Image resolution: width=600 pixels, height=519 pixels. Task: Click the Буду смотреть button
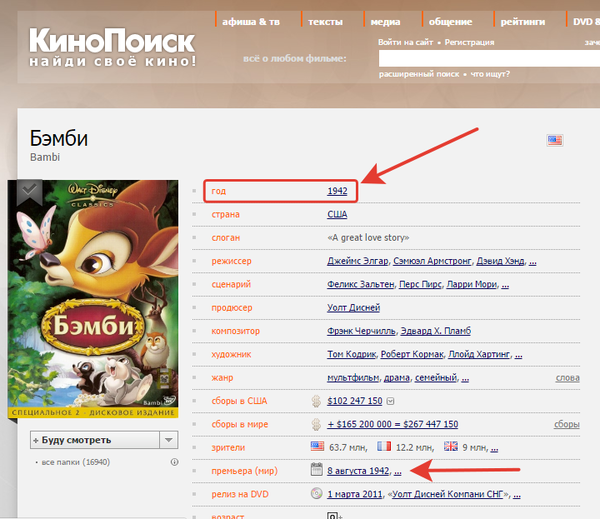click(x=95, y=440)
